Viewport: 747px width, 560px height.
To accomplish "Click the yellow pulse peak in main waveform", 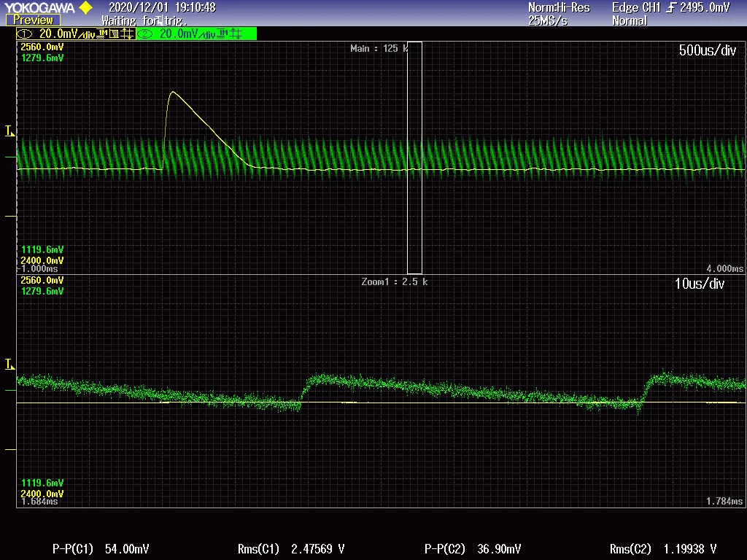I will (172, 93).
